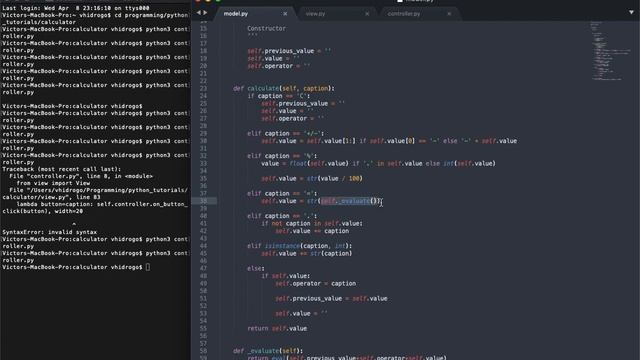Click the elif caption == '=' line
The height and width of the screenshot is (360, 640).
282,193
